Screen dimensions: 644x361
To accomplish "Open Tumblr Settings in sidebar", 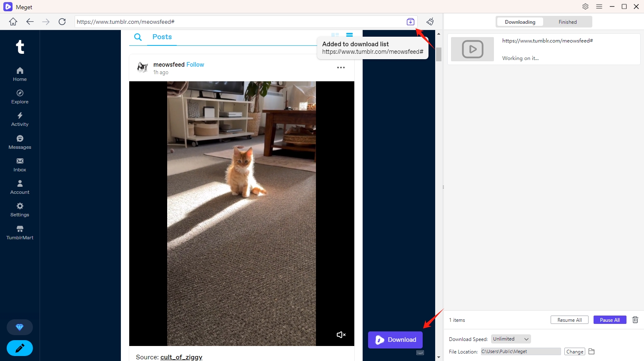I will click(20, 210).
